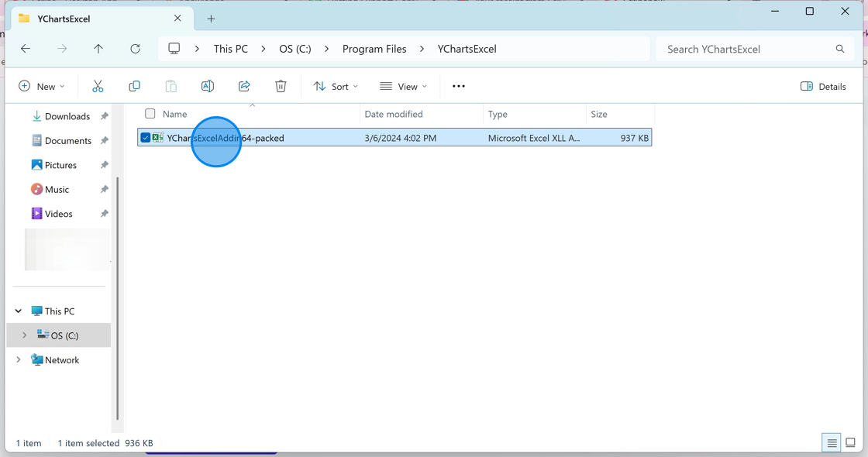Screen dimensions: 868x457
Task: Collapse the This PC tree node
Action: point(19,311)
